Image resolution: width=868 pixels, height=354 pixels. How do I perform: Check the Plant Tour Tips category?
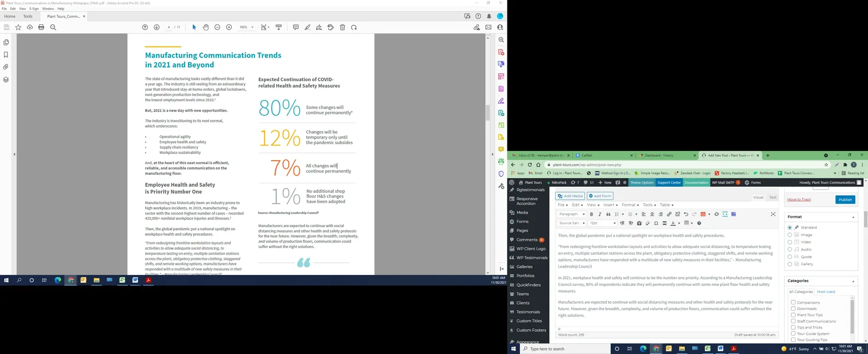pyautogui.click(x=793, y=315)
